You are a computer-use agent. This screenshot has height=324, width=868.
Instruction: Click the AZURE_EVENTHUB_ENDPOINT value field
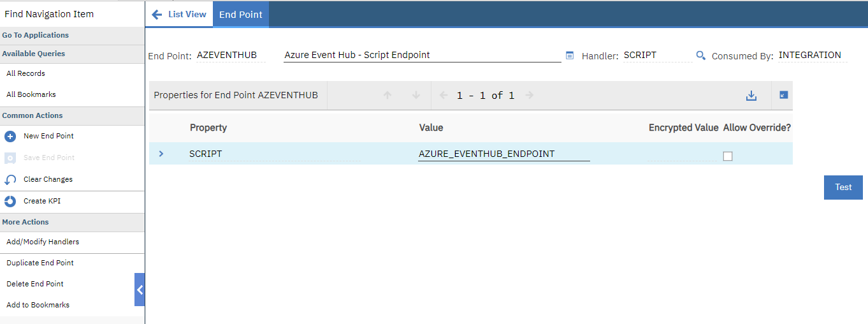pyautogui.click(x=504, y=154)
